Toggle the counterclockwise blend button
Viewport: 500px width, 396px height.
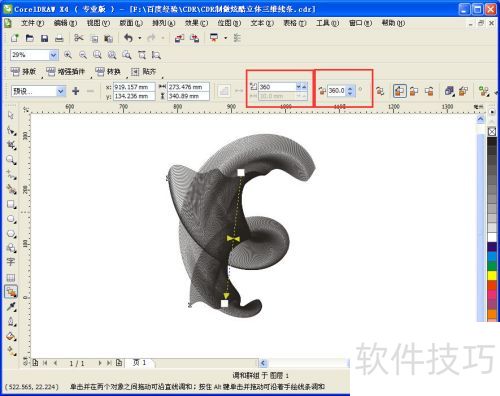pyautogui.click(x=429, y=91)
